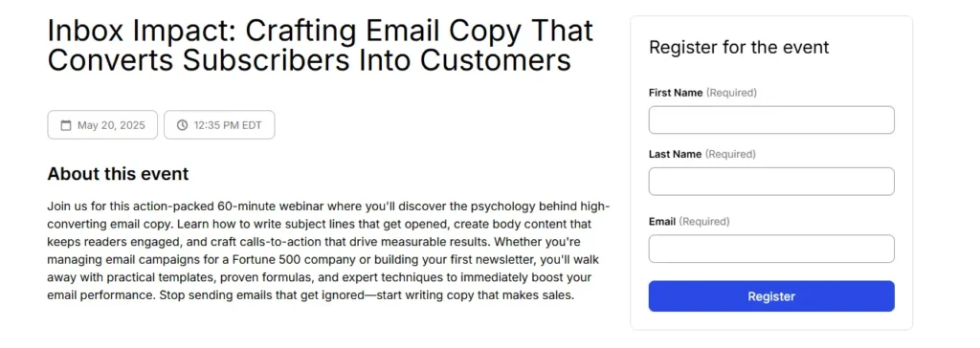
Task: Click the final sentence starting Stop sending emails
Action: click(367, 295)
